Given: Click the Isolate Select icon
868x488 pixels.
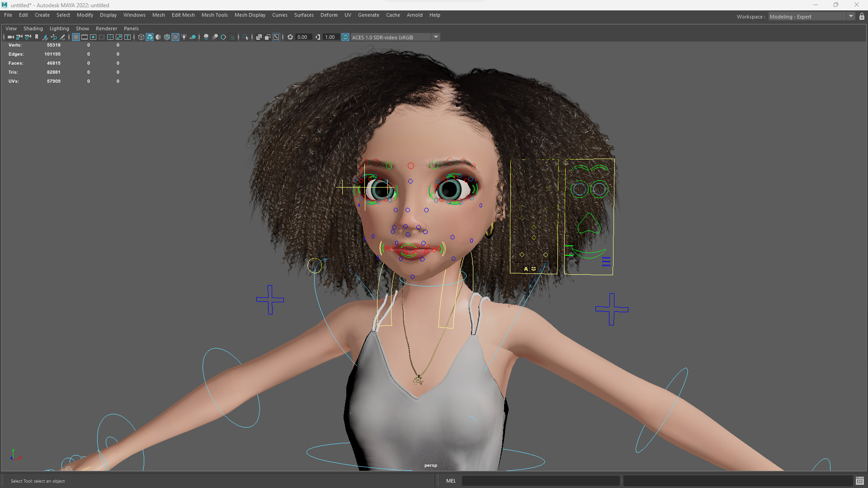Looking at the screenshot, I should (x=245, y=37).
